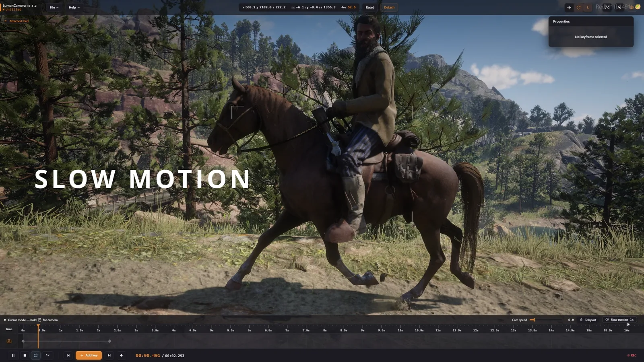Open the 1x playback speed selector
The width and height of the screenshot is (644, 362).
(x=48, y=356)
